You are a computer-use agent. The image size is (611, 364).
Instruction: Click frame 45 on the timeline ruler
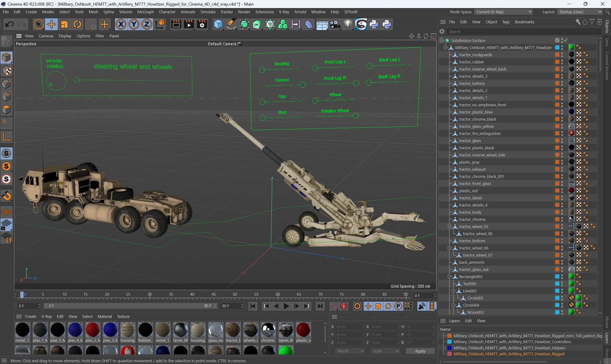pyautogui.click(x=214, y=295)
